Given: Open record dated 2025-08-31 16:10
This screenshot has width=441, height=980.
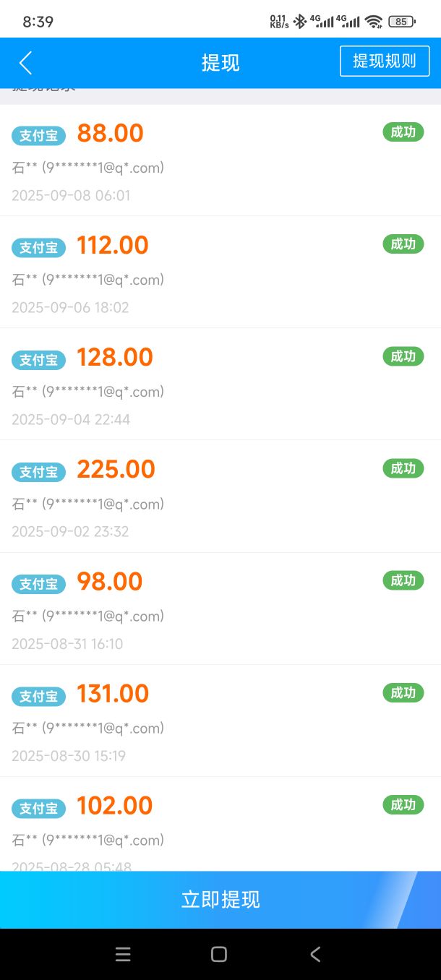Looking at the screenshot, I should pos(220,609).
